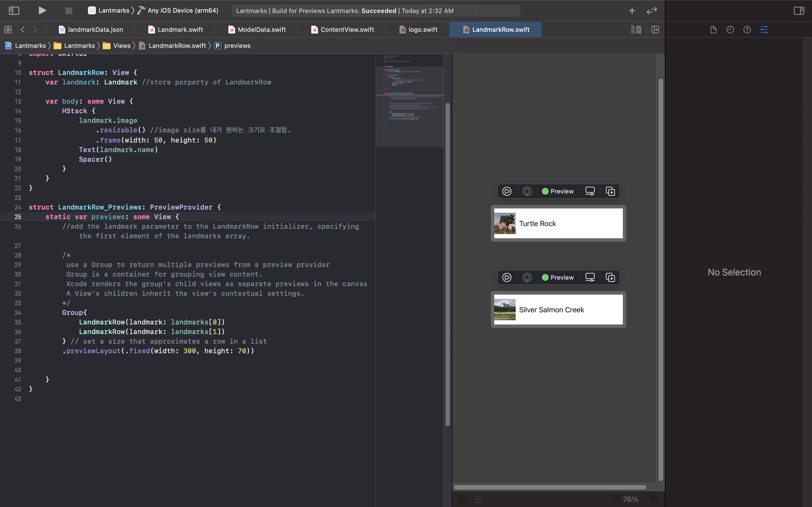
Task: Click the Run (play) button in toolbar
Action: pos(42,11)
